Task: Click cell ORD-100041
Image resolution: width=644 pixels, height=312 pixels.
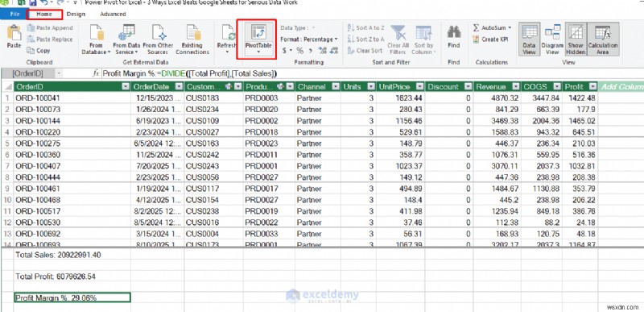Action: tap(72, 98)
